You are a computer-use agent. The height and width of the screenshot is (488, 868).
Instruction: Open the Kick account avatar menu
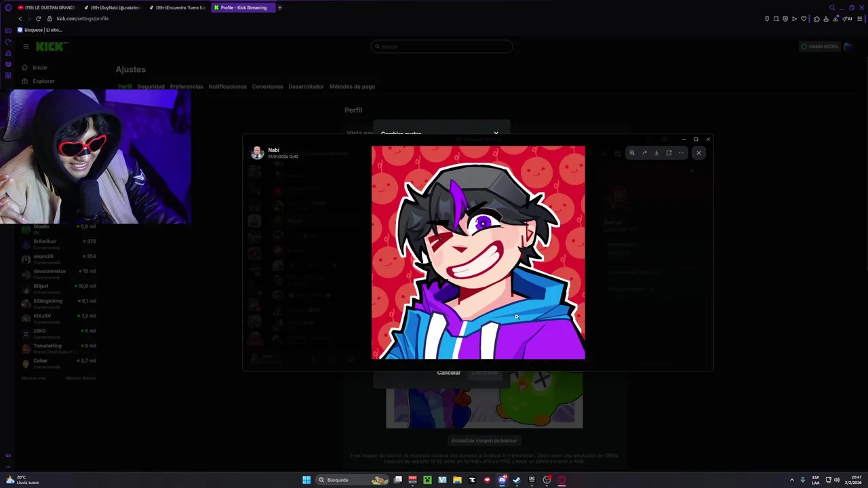point(848,47)
